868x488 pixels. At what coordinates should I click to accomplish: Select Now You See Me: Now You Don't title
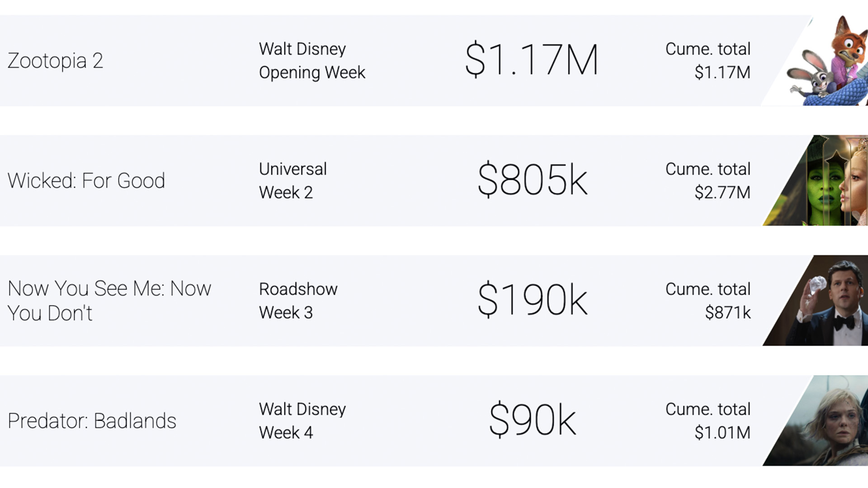click(109, 301)
